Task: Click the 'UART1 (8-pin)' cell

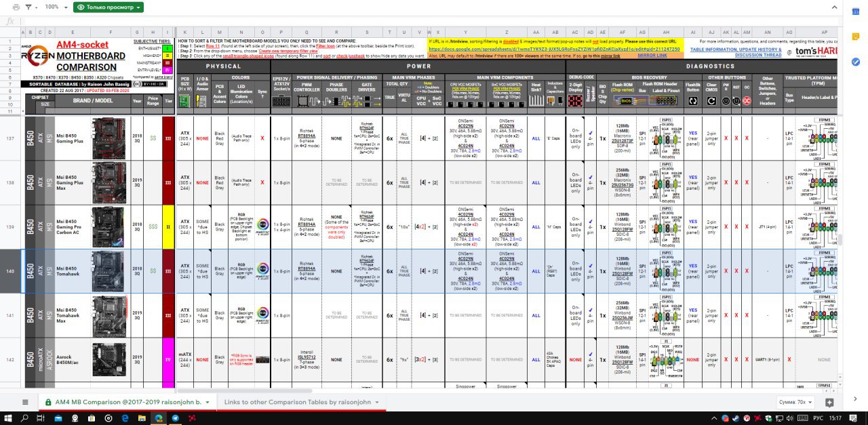Action: [767, 360]
